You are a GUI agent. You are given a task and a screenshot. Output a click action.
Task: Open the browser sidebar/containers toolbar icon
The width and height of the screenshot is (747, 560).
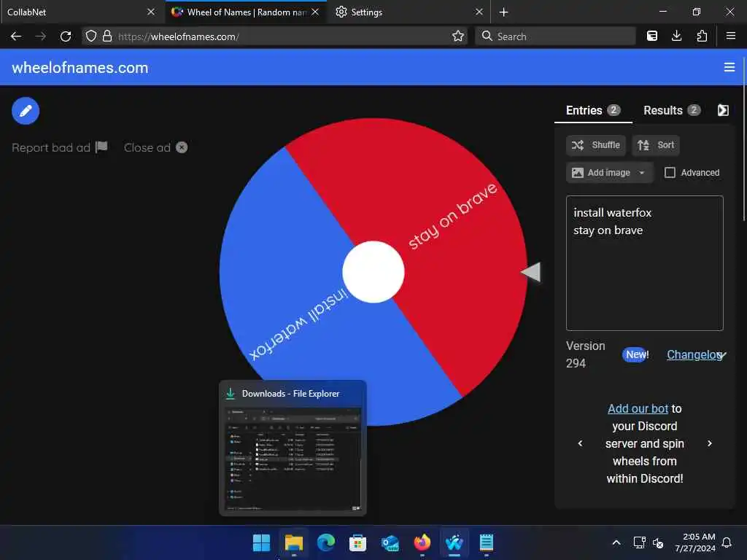coord(652,36)
